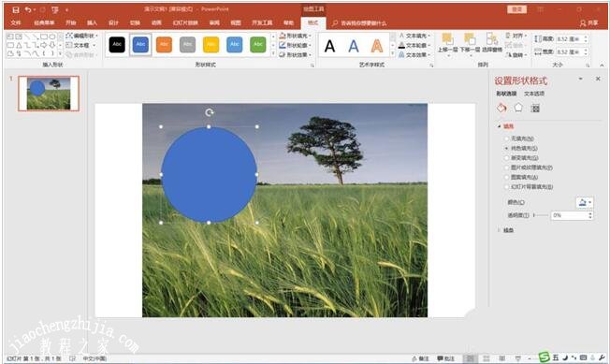Open the 选择窗格 selection pane
This screenshot has height=364, width=610.
tap(492, 43)
